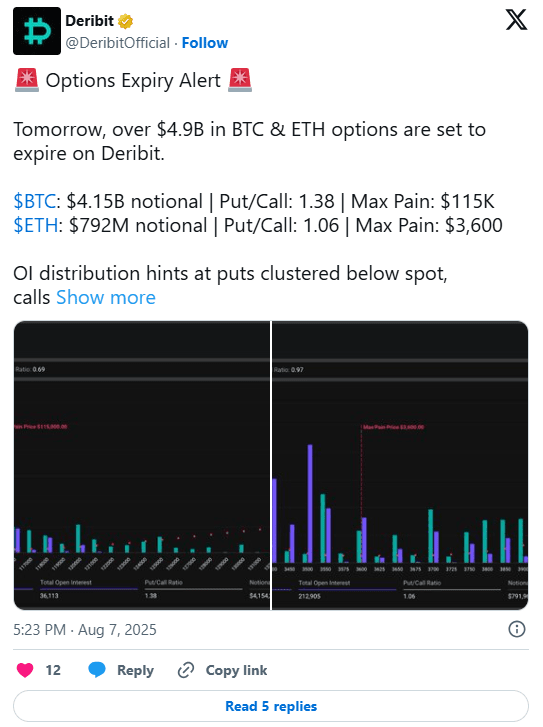Click the tweet info circle icon

coord(517,629)
